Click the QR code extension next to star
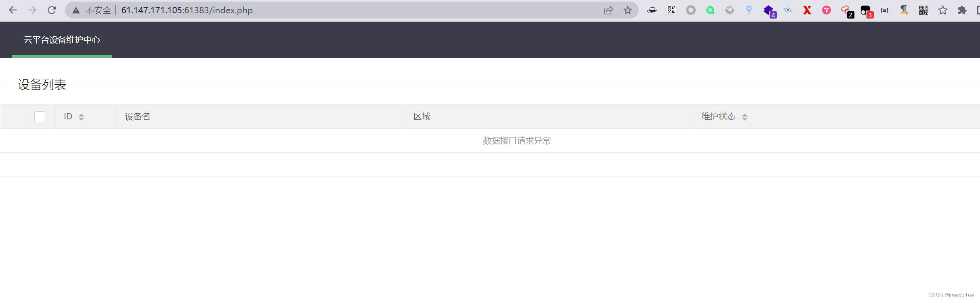The image size is (980, 302). (x=923, y=10)
